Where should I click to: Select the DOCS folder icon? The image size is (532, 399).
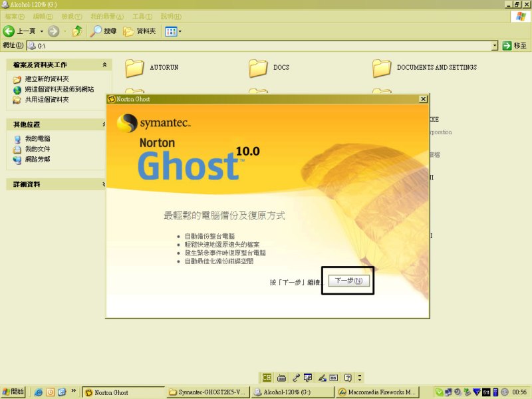click(258, 68)
